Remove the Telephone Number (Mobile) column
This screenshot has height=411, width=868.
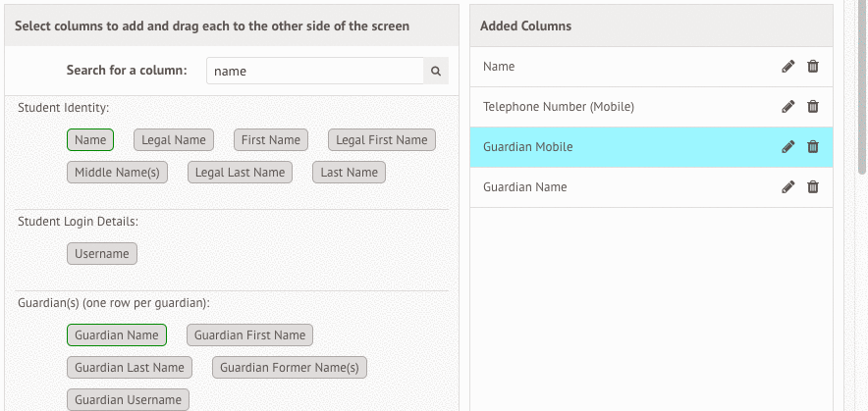pyautogui.click(x=813, y=107)
